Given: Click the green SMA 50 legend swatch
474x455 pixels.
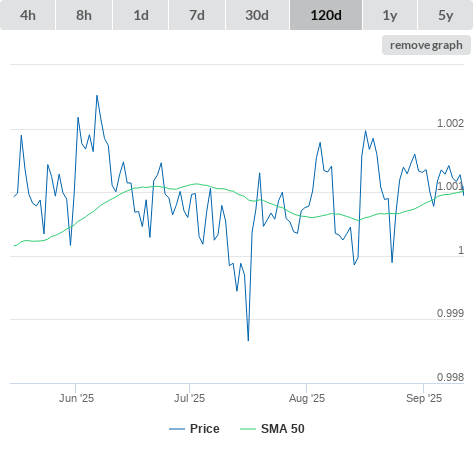Looking at the screenshot, I should click(x=248, y=429).
